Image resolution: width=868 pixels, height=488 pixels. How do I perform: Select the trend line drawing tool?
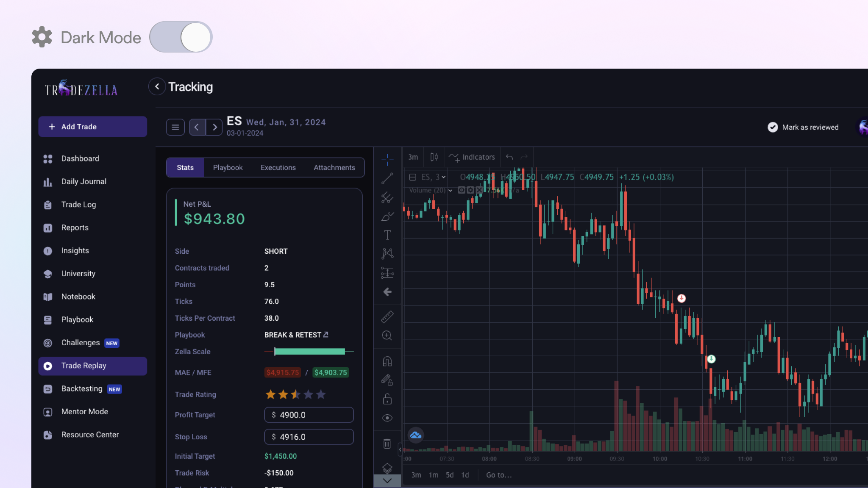coord(387,178)
